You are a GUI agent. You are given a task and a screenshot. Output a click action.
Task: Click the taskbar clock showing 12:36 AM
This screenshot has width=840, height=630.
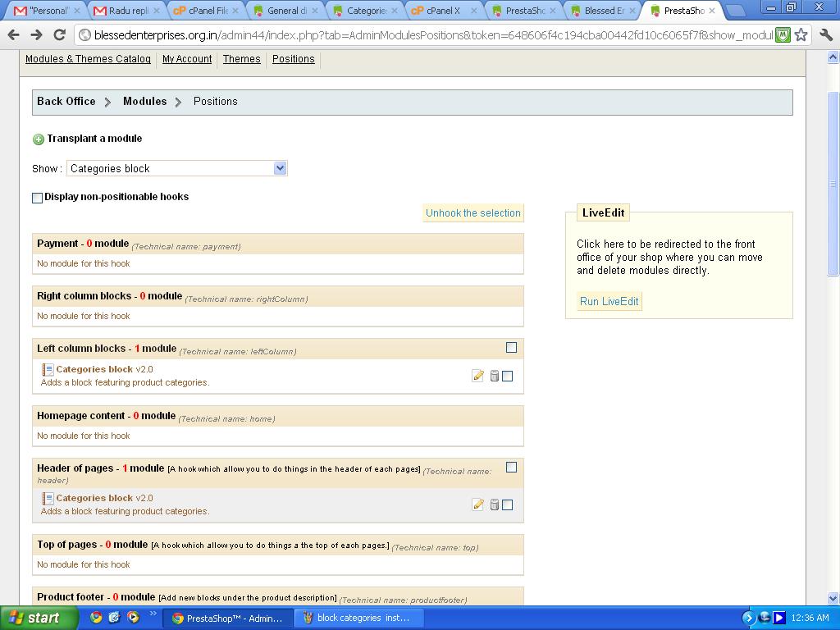810,619
